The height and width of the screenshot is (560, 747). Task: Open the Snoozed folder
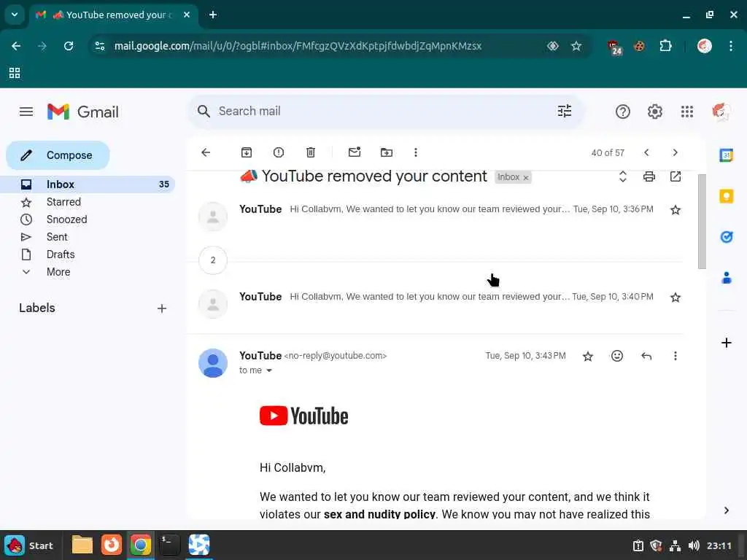(66, 219)
